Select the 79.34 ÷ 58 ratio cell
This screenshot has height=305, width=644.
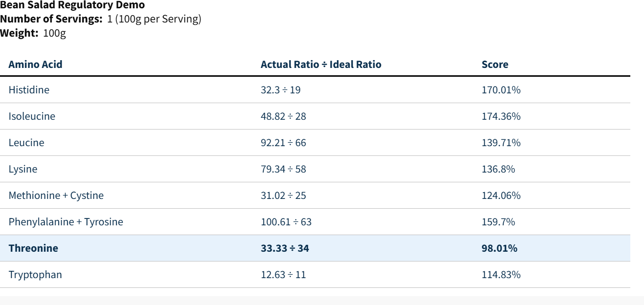[284, 169]
